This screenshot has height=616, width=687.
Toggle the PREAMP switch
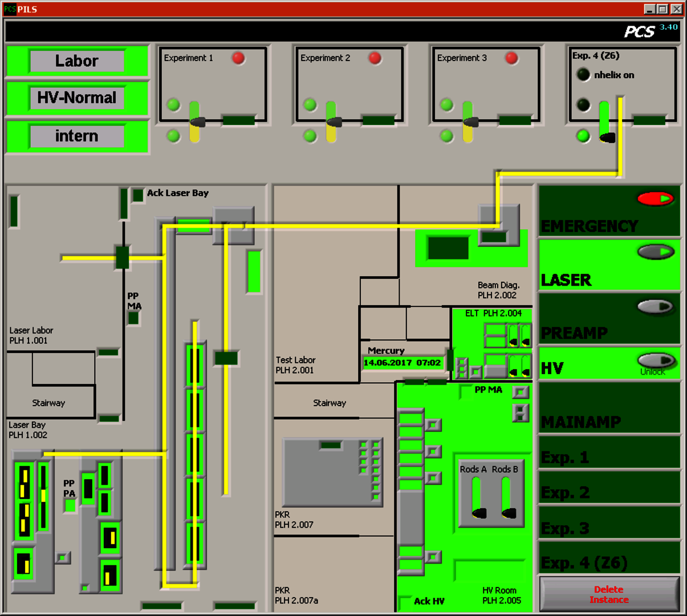click(x=656, y=306)
